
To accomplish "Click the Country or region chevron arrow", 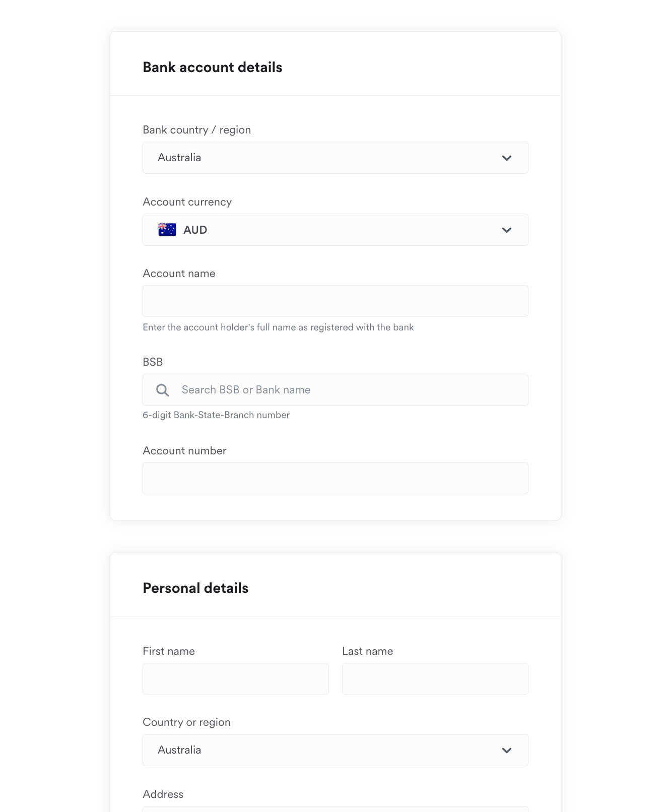I will [x=507, y=751].
